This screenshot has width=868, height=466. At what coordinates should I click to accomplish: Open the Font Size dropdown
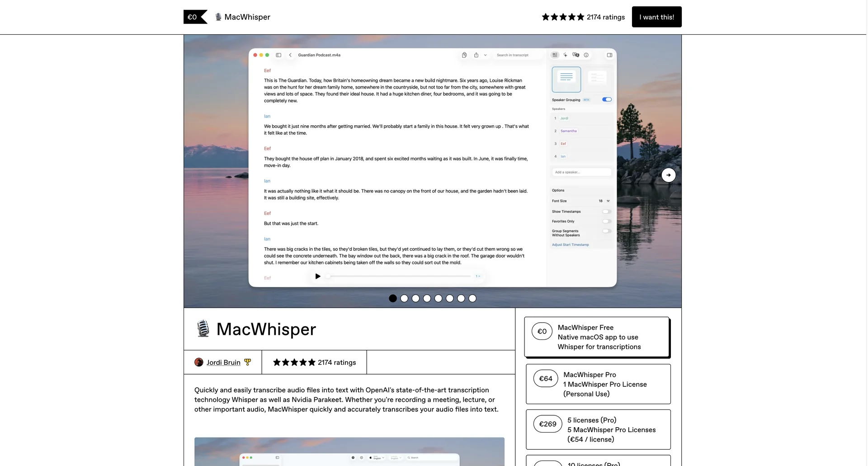pyautogui.click(x=604, y=201)
